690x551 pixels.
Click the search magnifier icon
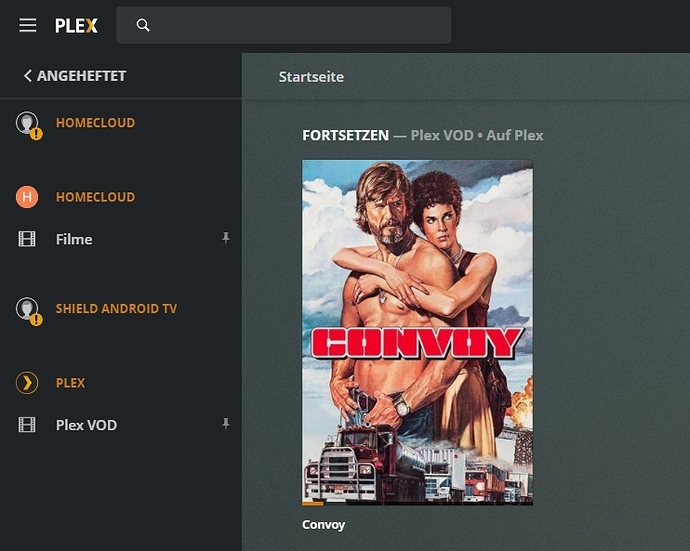coord(143,25)
